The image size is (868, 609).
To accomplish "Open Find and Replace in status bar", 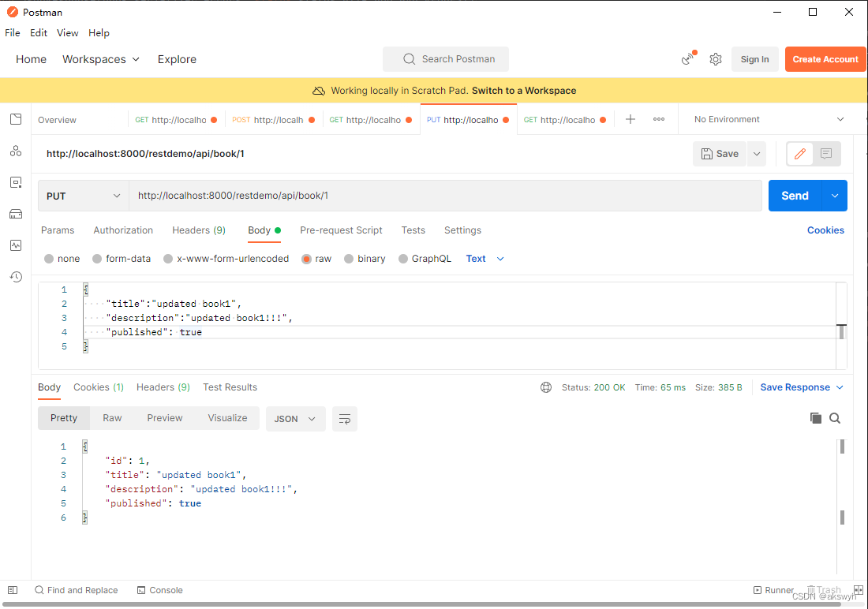I will 76,590.
